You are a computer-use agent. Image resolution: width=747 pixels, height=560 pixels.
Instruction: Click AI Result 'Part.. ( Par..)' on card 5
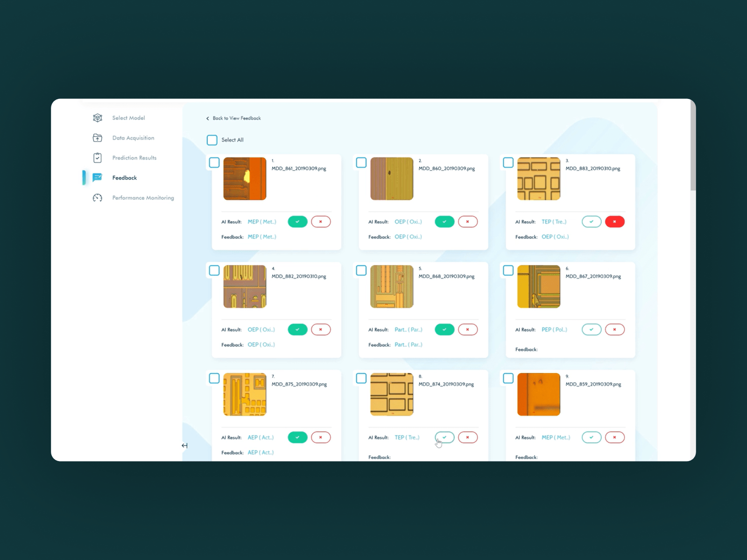click(x=409, y=329)
